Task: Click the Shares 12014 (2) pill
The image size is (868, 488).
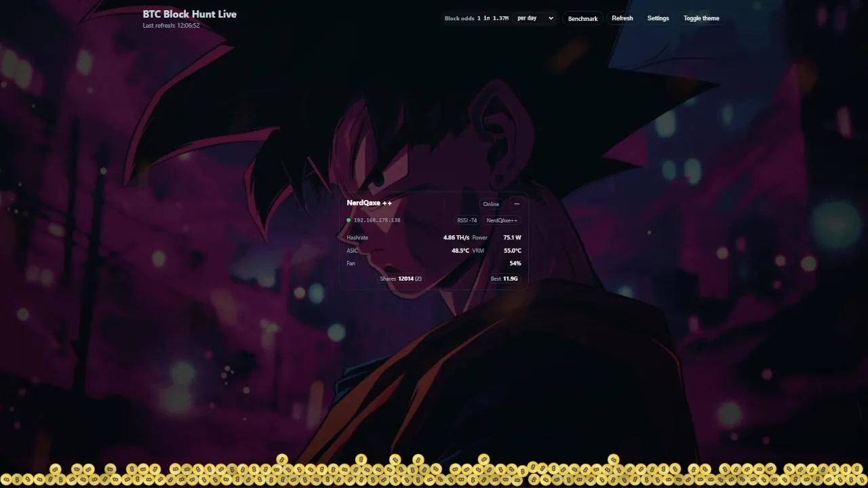Action: [401, 279]
